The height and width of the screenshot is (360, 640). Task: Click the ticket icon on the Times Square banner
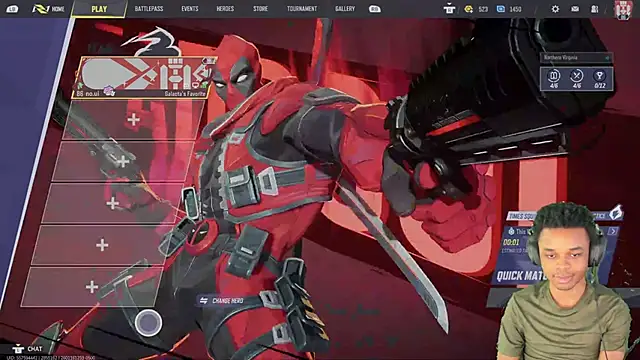click(616, 213)
